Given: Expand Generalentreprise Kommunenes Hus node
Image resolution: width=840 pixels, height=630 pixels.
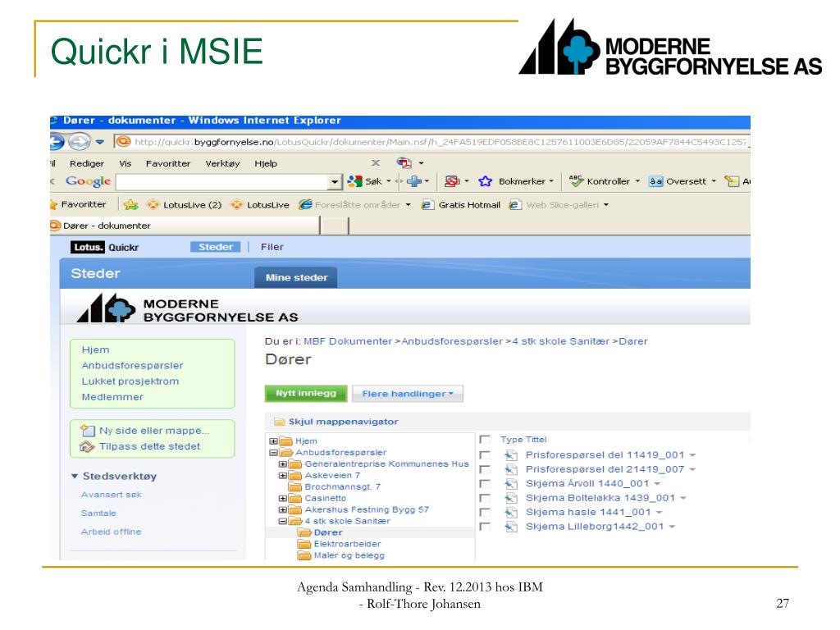Looking at the screenshot, I should pyautogui.click(x=282, y=464).
